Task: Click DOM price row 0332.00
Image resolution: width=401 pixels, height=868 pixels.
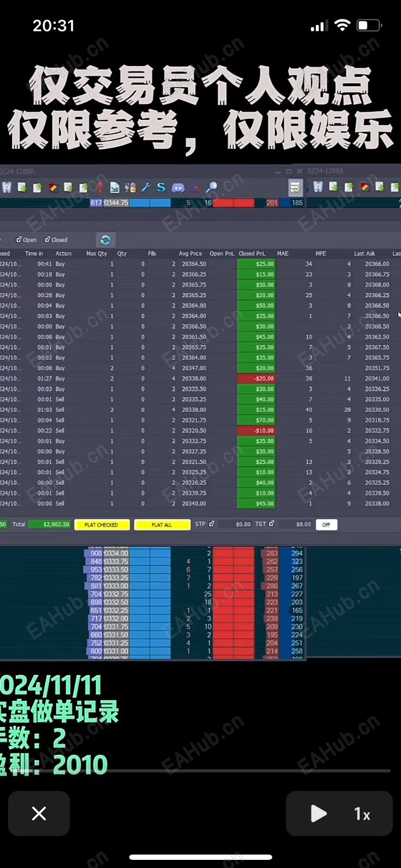Action: coord(116,618)
